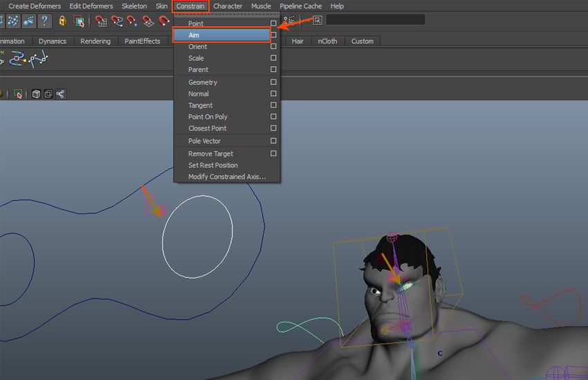Switch to the Dynamics shelf tab
Viewport: 588px width, 380px height.
(53, 41)
